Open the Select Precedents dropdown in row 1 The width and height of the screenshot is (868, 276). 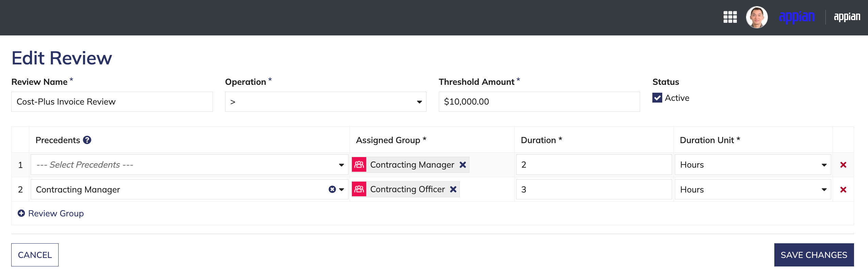pyautogui.click(x=189, y=165)
